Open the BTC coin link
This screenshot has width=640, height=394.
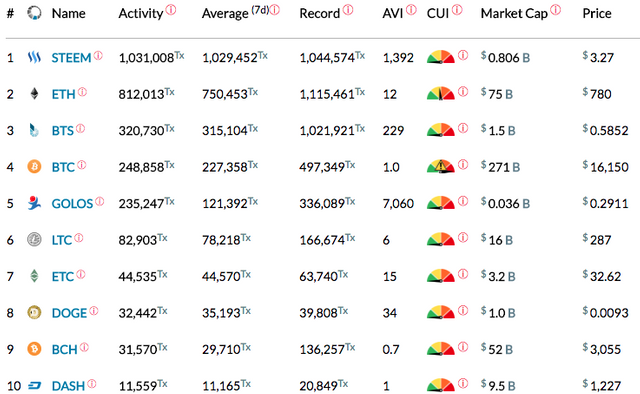(x=63, y=167)
